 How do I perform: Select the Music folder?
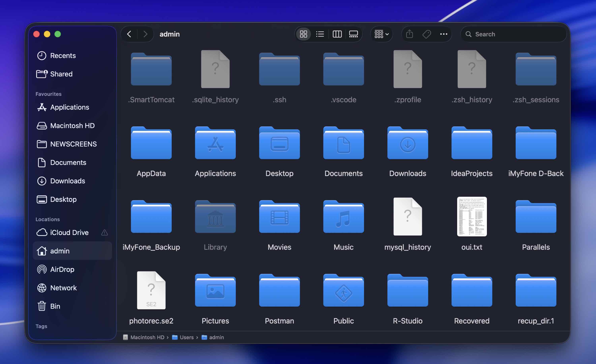(343, 217)
